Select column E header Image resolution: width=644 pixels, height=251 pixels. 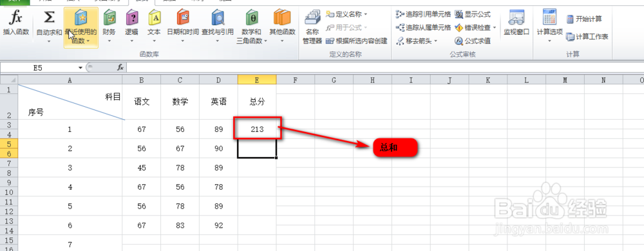tap(257, 80)
